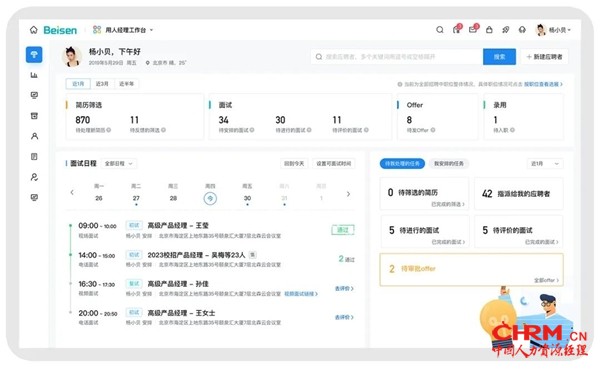Open the bar chart sidebar icon
Screen dimensions: 600x369
click(x=34, y=75)
